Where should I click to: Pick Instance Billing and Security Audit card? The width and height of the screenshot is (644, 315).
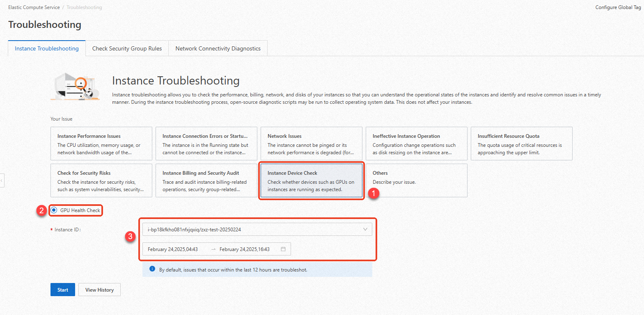tap(206, 180)
